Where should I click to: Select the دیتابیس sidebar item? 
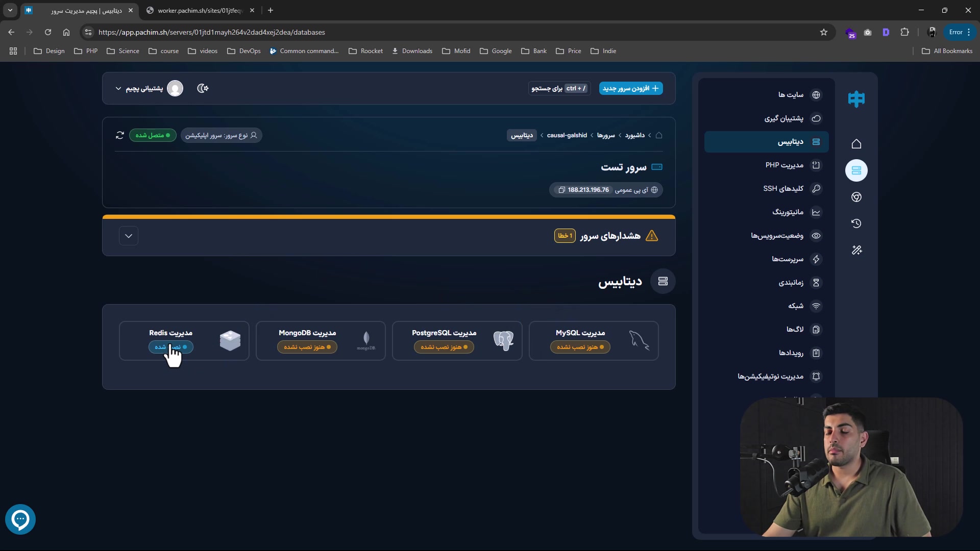tap(766, 142)
